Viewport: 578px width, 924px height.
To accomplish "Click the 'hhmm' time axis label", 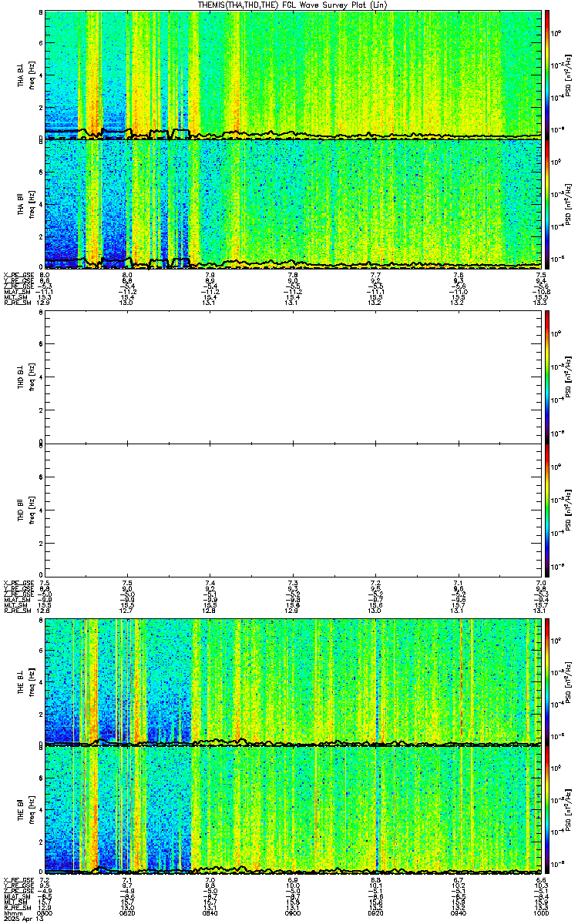I will (12, 914).
